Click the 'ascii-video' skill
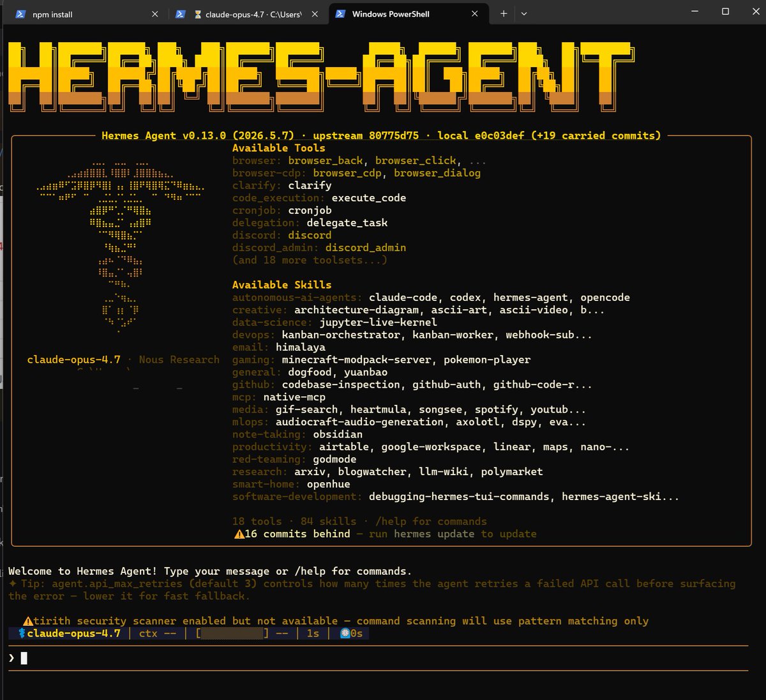Screen dimensions: 766x700 tap(534, 310)
